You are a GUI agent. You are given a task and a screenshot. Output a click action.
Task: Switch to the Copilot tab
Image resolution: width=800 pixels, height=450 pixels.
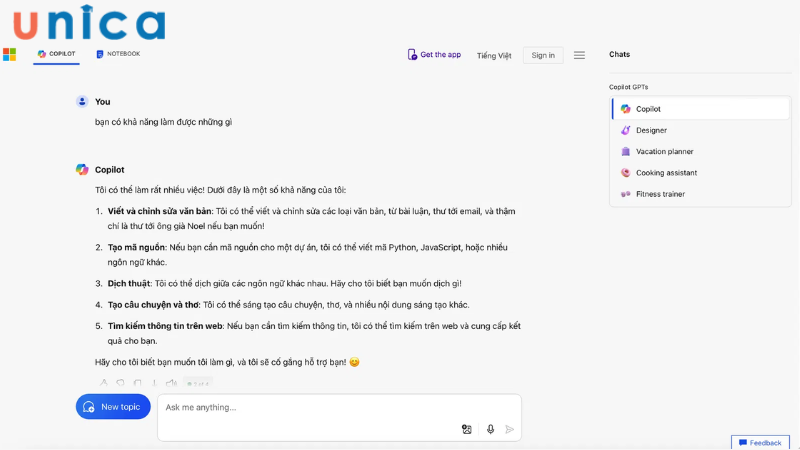56,54
